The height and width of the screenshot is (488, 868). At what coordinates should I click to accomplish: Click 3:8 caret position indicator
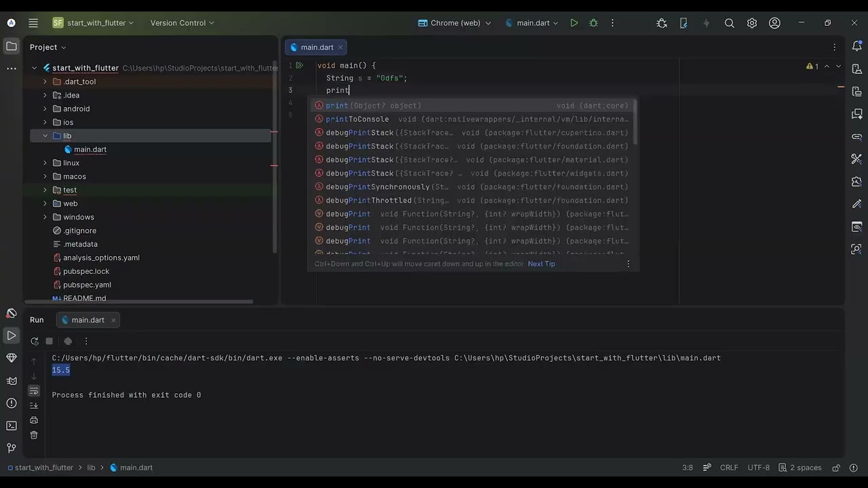(688, 468)
